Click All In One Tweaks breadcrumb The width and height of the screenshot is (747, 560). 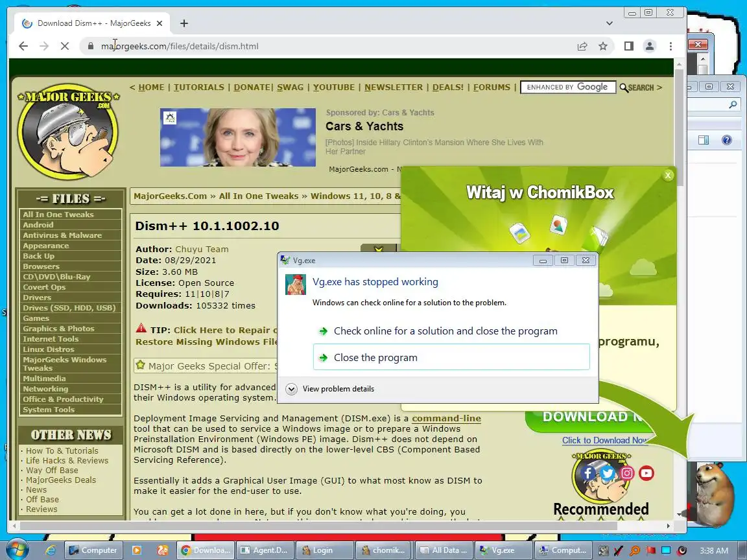[259, 196]
